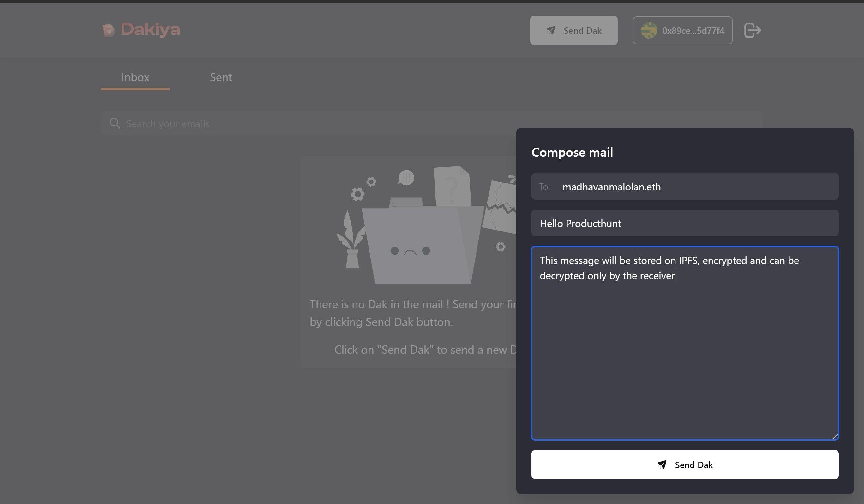
Task: Click the logout icon
Action: 752,30
